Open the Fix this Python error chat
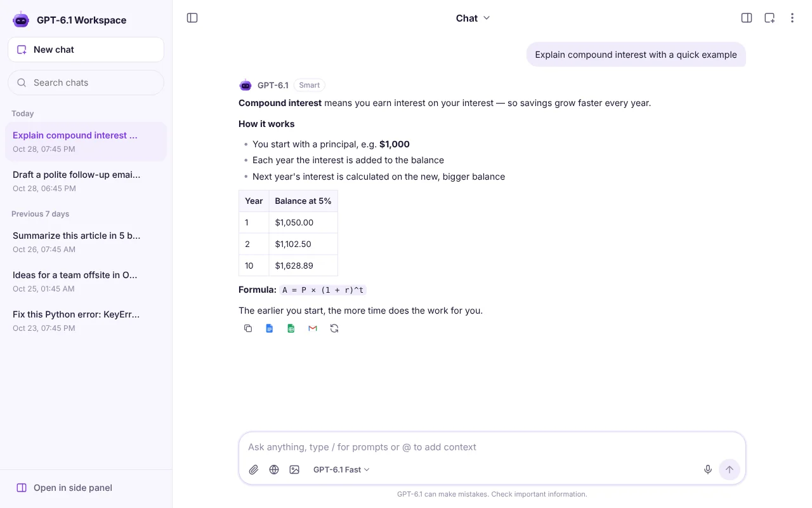The image size is (812, 508). coord(86,321)
